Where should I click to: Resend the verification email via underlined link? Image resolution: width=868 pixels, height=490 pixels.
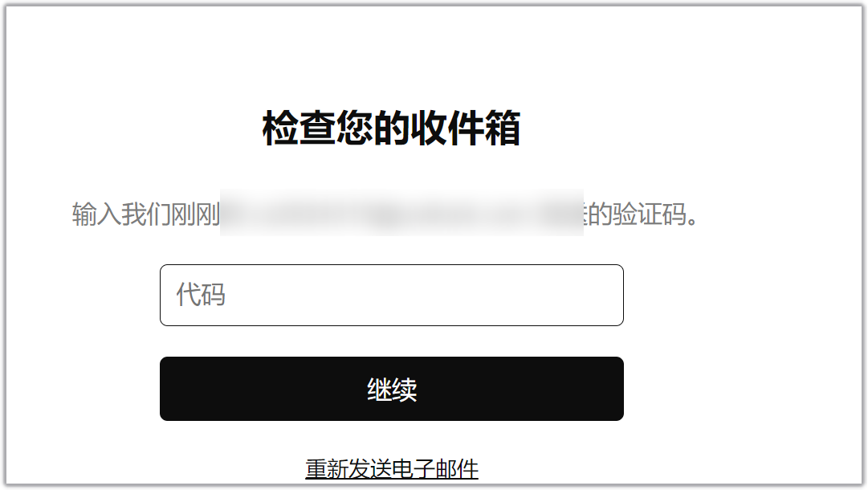(391, 469)
